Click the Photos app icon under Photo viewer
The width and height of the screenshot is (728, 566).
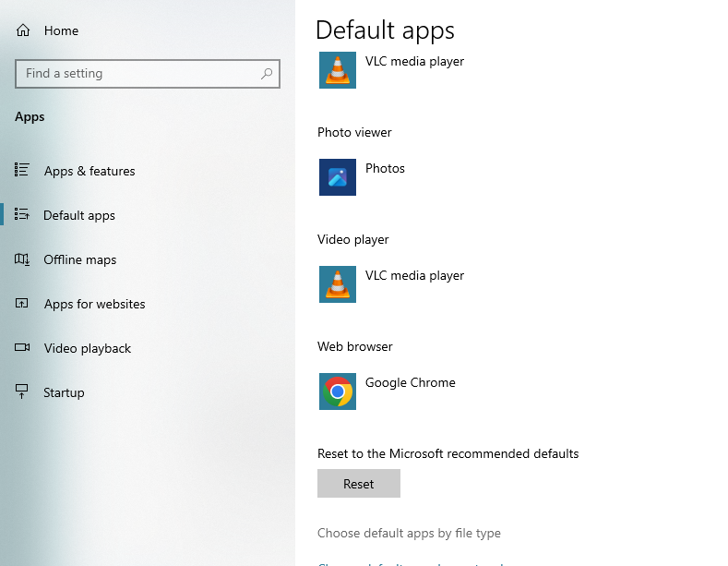click(338, 177)
